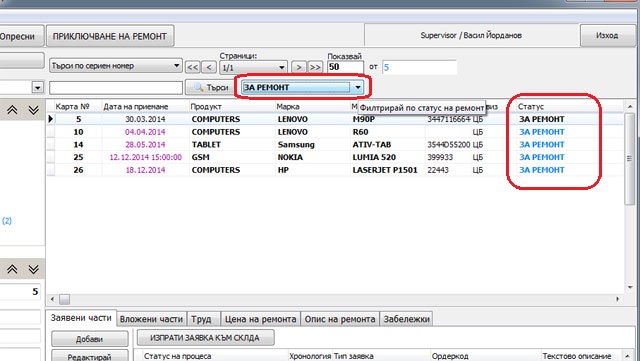Click the LASERJET P1501 model cell
640x361 pixels.
(x=385, y=170)
